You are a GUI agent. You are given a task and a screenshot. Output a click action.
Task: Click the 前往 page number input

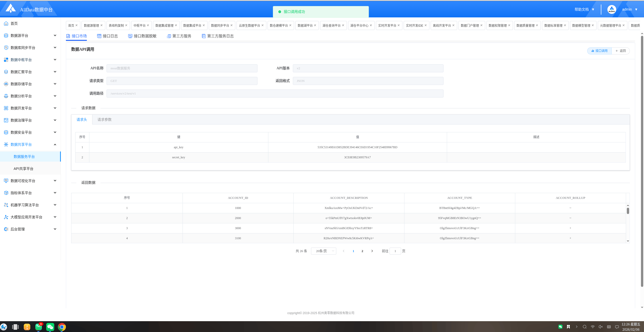395,251
